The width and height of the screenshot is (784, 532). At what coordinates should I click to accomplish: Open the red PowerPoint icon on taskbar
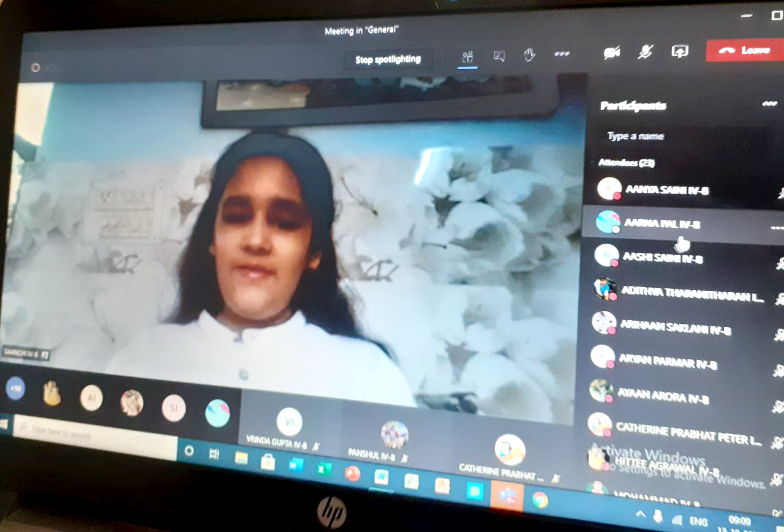pos(352,473)
